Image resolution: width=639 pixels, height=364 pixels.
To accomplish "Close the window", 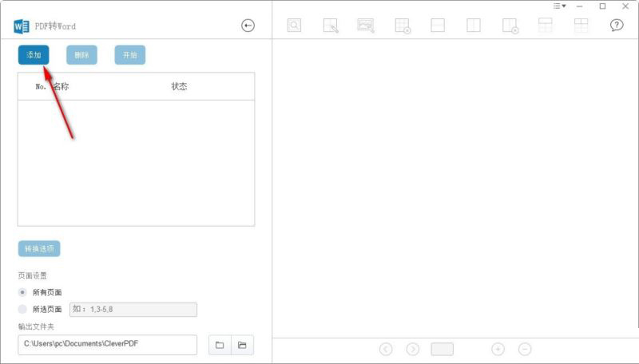I will pyautogui.click(x=625, y=6).
